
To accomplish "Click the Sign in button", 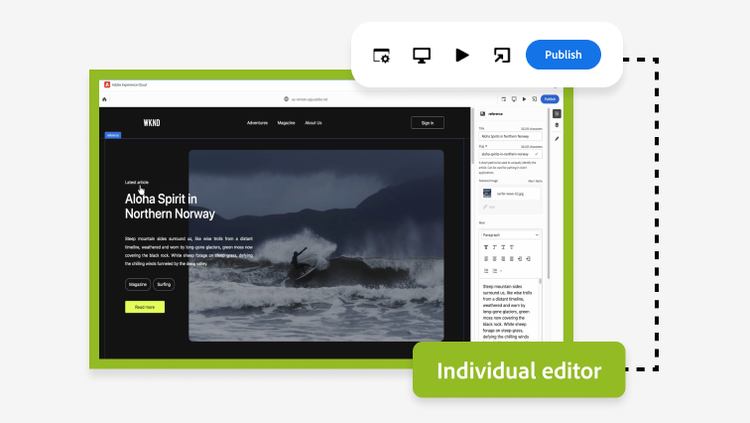I will click(427, 123).
